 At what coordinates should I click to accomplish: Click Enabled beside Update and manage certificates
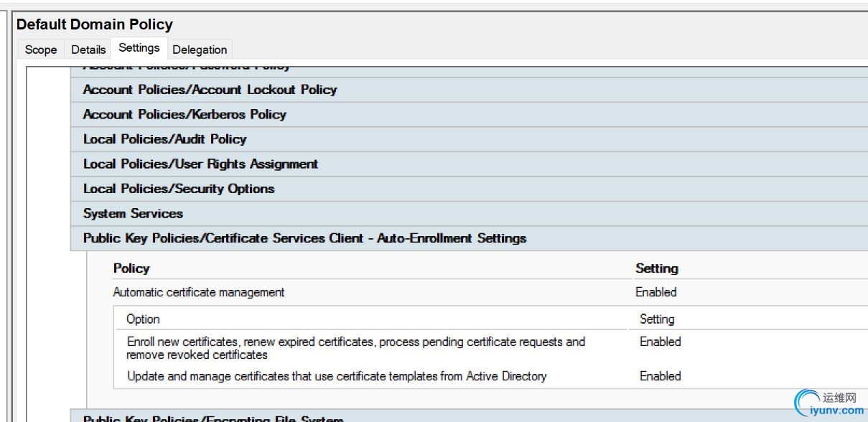[x=661, y=376]
